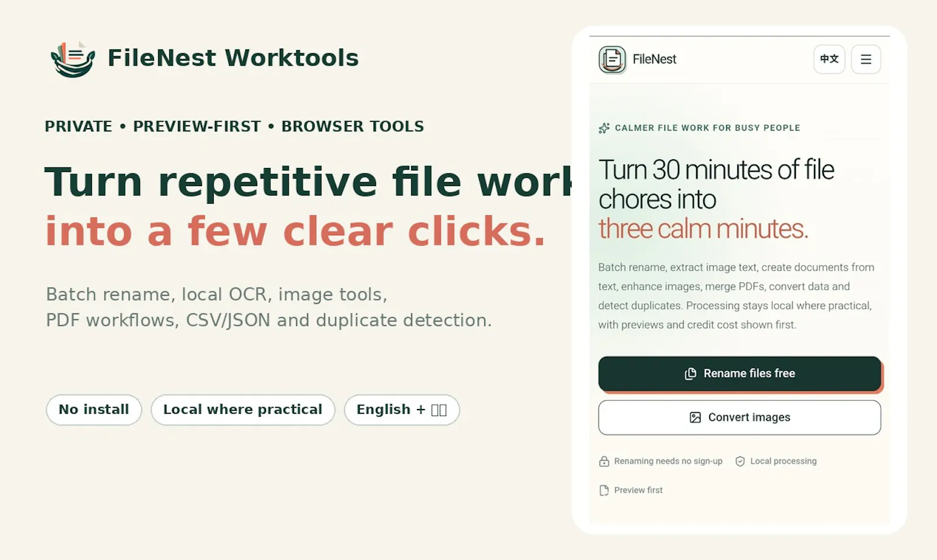Click the FileNest document logo in phone preview
This screenshot has width=937, height=560.
[x=612, y=59]
